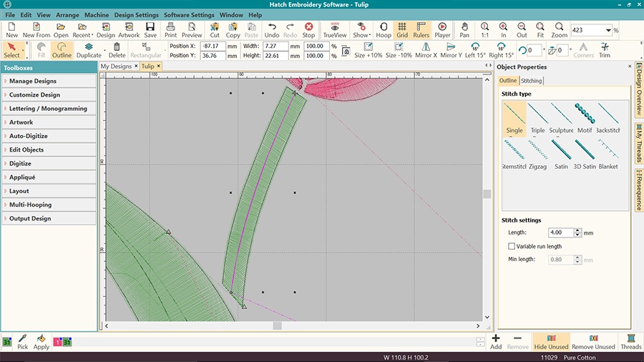Click the Mirror X icon
The image size is (644, 362).
tap(426, 50)
